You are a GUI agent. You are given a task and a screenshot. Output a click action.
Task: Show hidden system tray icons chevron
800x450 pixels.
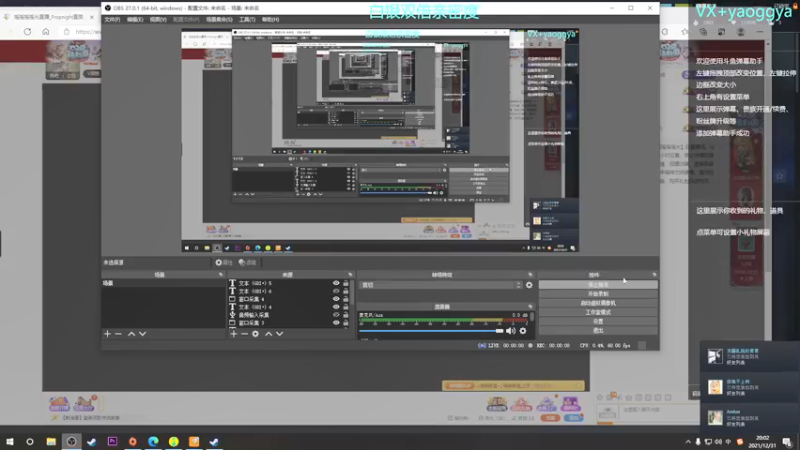point(688,442)
